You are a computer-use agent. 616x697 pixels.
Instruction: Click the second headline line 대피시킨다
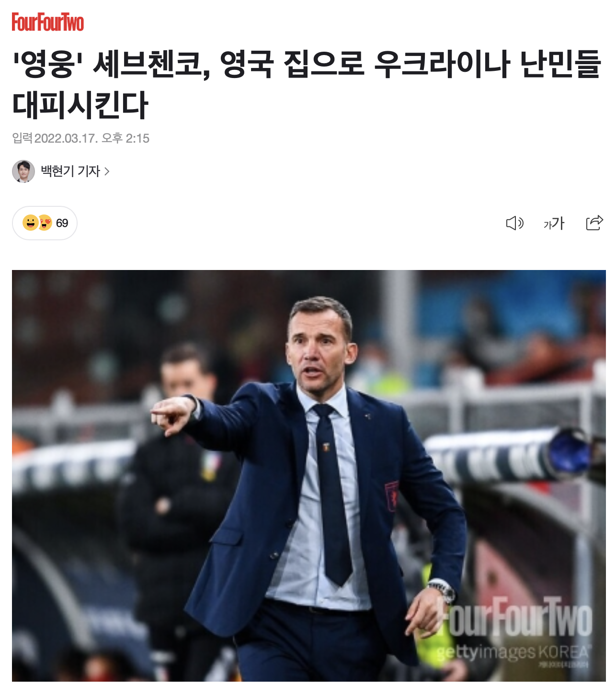tap(80, 105)
